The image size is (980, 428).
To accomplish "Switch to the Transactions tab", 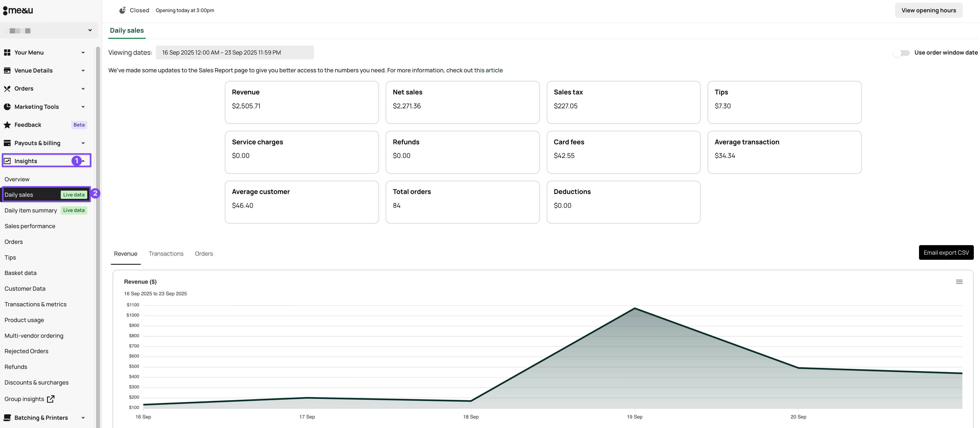I will (166, 254).
